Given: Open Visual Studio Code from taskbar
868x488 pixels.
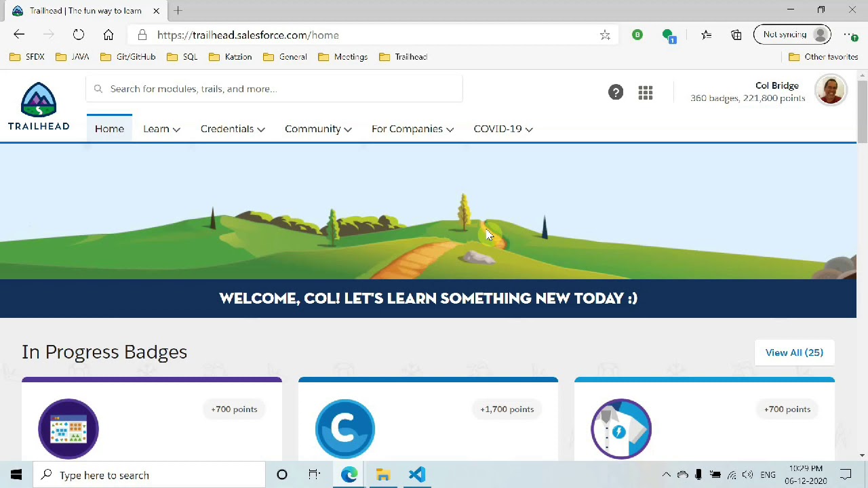Looking at the screenshot, I should point(417,475).
